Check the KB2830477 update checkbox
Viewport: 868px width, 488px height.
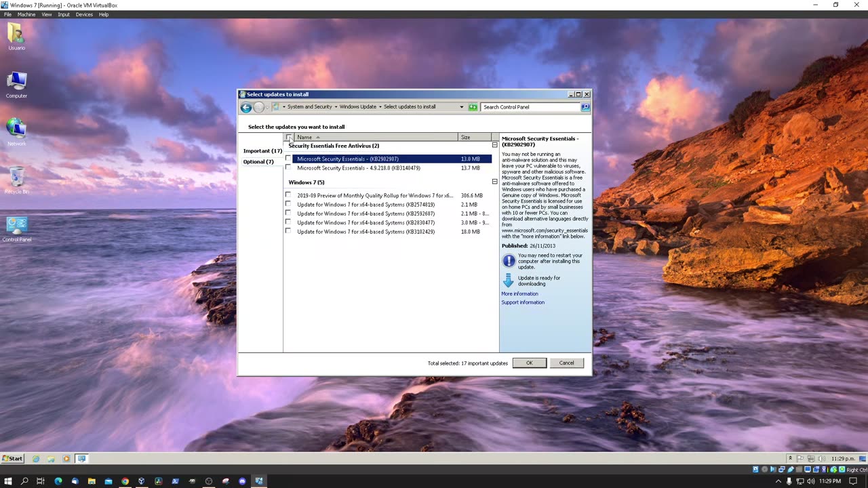click(x=288, y=222)
